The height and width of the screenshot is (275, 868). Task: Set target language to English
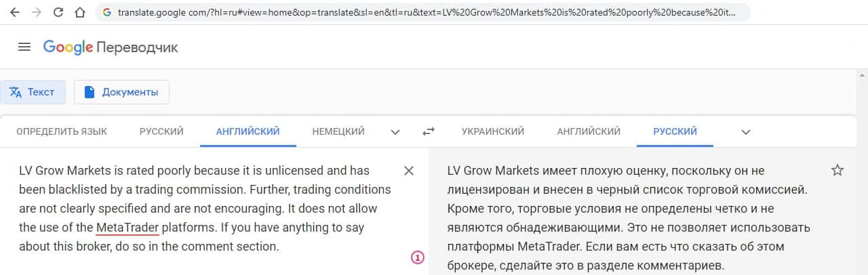[589, 131]
